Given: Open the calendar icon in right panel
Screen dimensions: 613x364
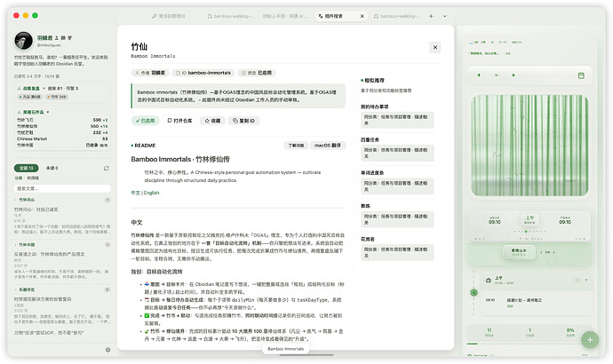Looking at the screenshot, I should (x=581, y=75).
